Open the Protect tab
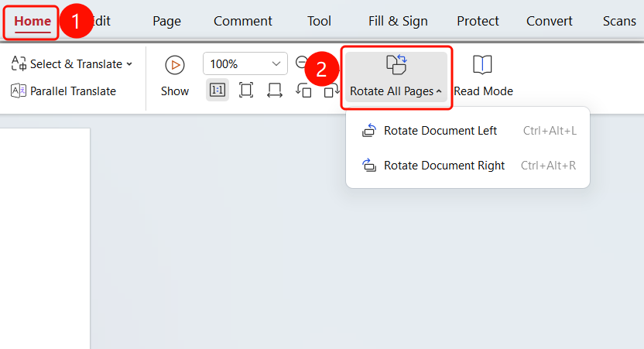Viewport: 644px width, 349px height. click(x=478, y=21)
